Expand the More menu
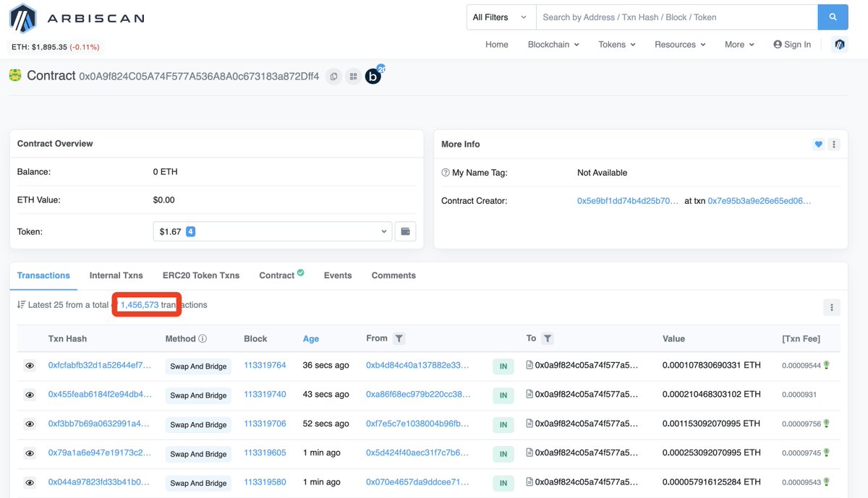 [739, 44]
